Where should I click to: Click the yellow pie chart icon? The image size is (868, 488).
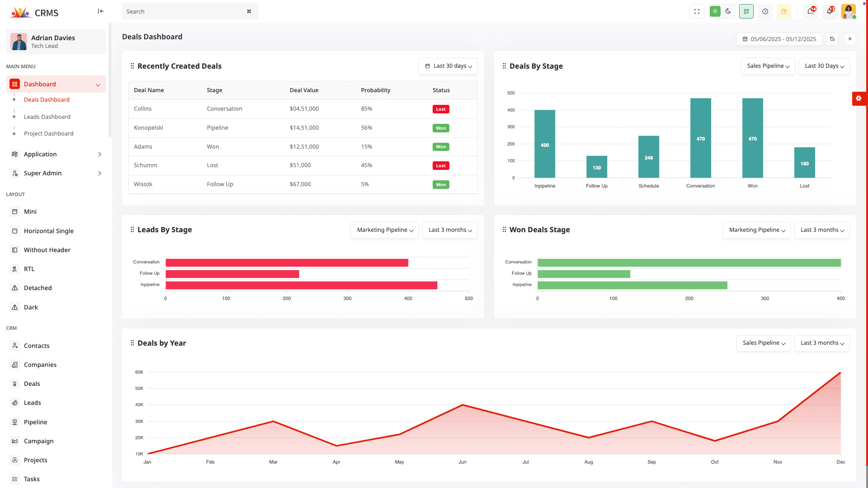point(784,11)
